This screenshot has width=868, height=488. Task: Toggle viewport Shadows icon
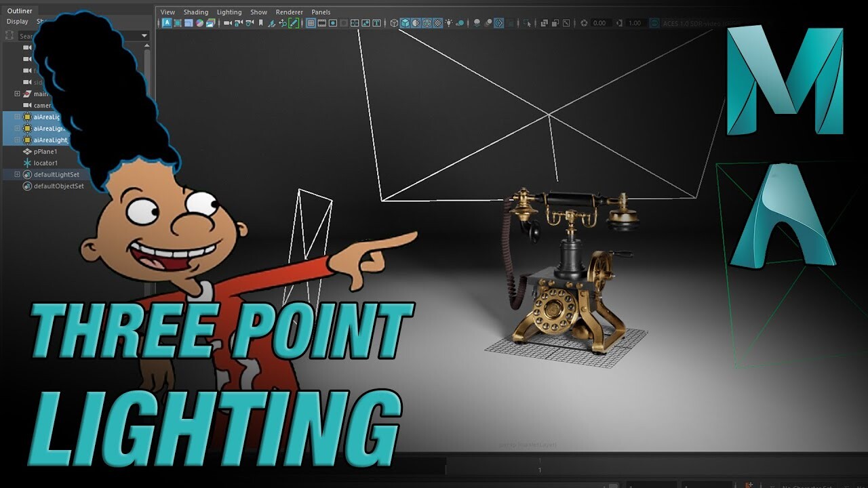pyautogui.click(x=460, y=23)
